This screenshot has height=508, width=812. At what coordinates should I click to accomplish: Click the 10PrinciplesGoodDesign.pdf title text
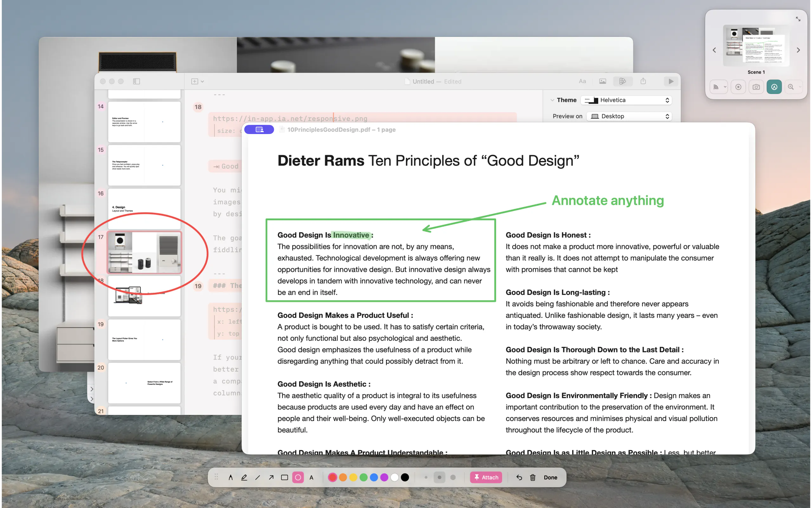(341, 130)
